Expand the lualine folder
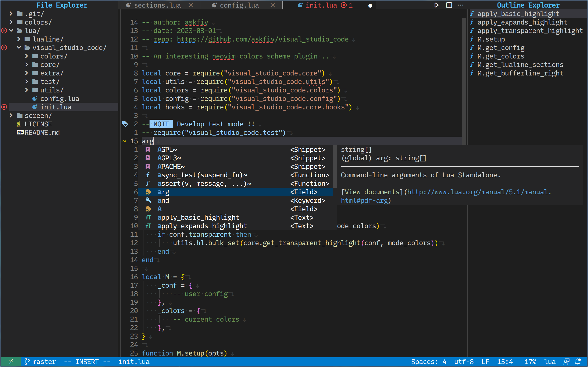Screen dimensions: 588x367 point(19,39)
